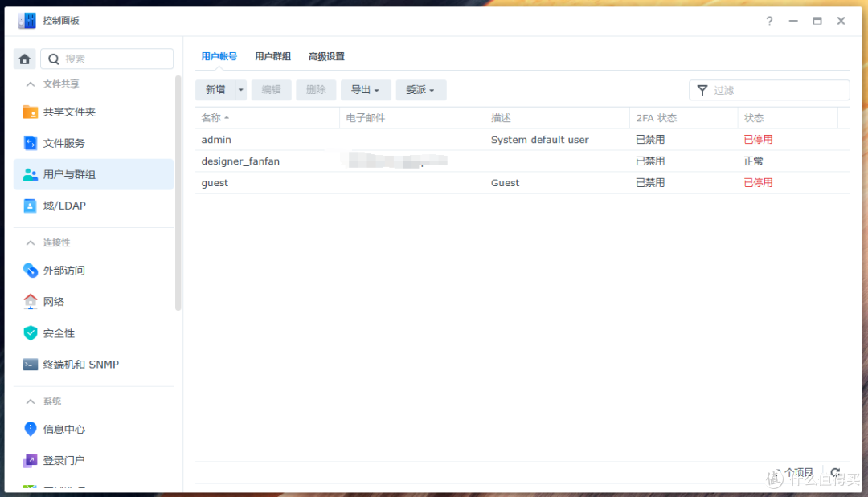Image resolution: width=868 pixels, height=497 pixels.
Task: Open File Services via its icon
Action: pos(30,143)
